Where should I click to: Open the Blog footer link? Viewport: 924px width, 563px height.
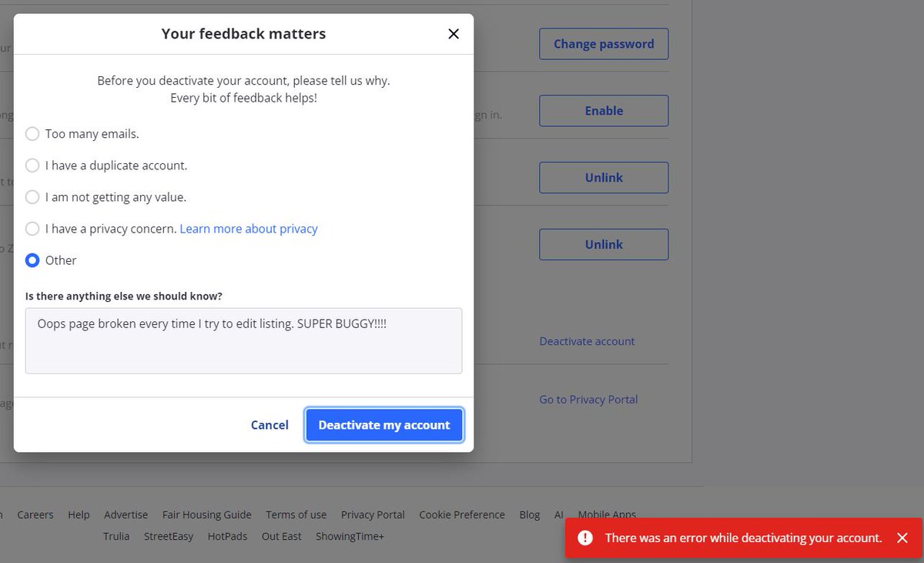[530, 514]
